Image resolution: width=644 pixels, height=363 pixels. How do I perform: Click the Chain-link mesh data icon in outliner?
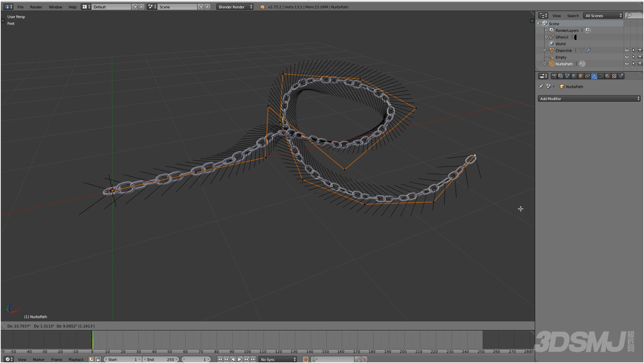[581, 50]
